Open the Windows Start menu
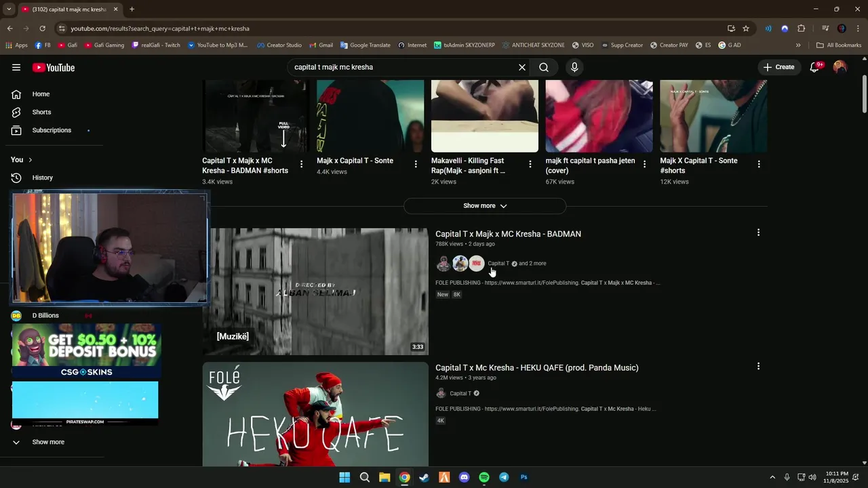Viewport: 868px width, 488px height. (x=344, y=477)
